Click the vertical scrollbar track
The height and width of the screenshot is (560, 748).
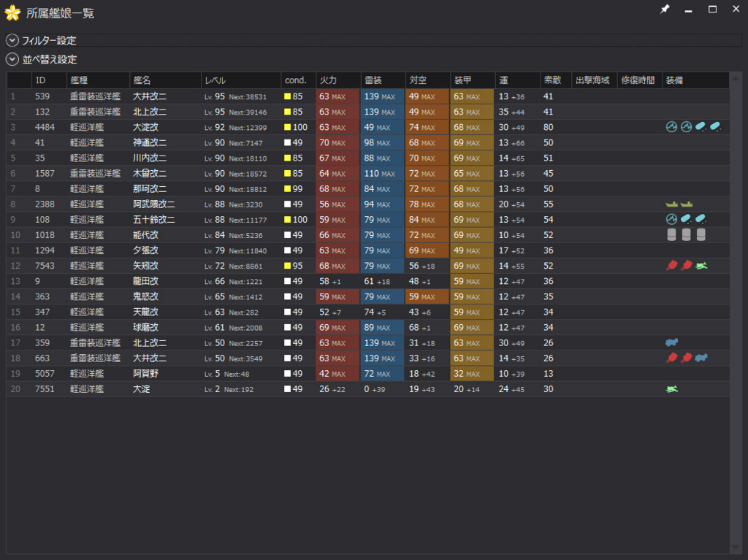(735, 312)
